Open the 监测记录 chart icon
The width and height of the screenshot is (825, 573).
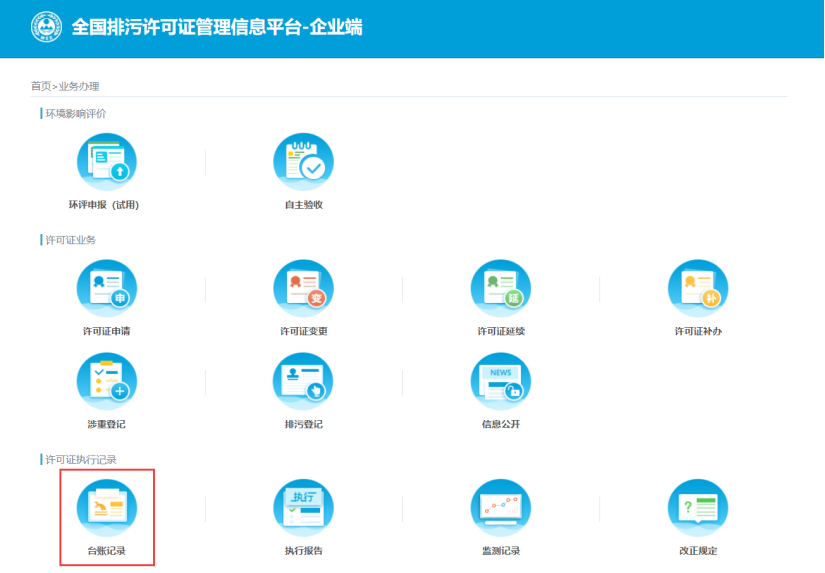click(x=501, y=508)
